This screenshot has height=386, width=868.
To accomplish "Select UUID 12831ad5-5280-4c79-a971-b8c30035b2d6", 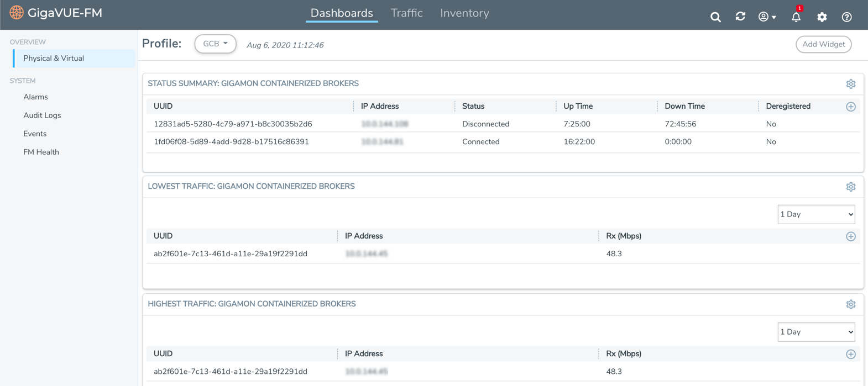I will coord(233,124).
